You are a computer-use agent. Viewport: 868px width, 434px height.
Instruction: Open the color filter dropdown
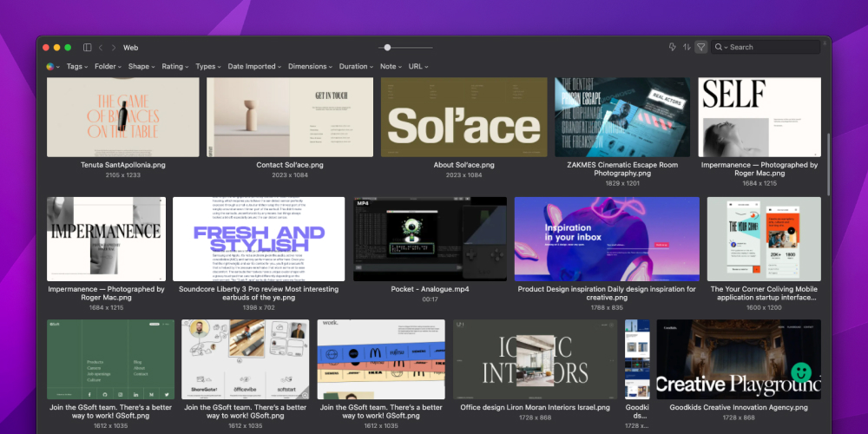tap(53, 67)
